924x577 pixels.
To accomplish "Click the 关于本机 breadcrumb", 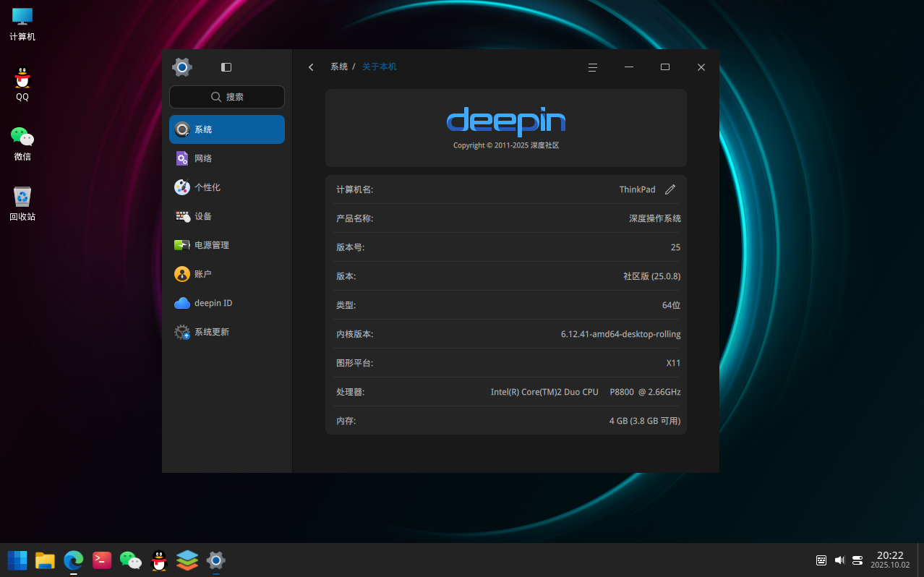I will (x=380, y=67).
